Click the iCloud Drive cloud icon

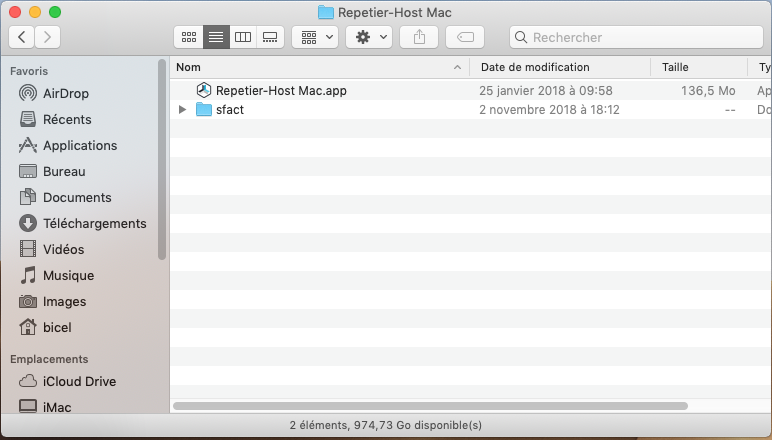click(x=28, y=381)
